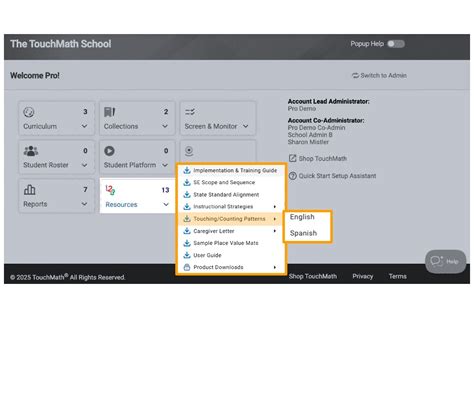Click the Student Roster people icon
The image size is (474, 395).
pyautogui.click(x=31, y=151)
